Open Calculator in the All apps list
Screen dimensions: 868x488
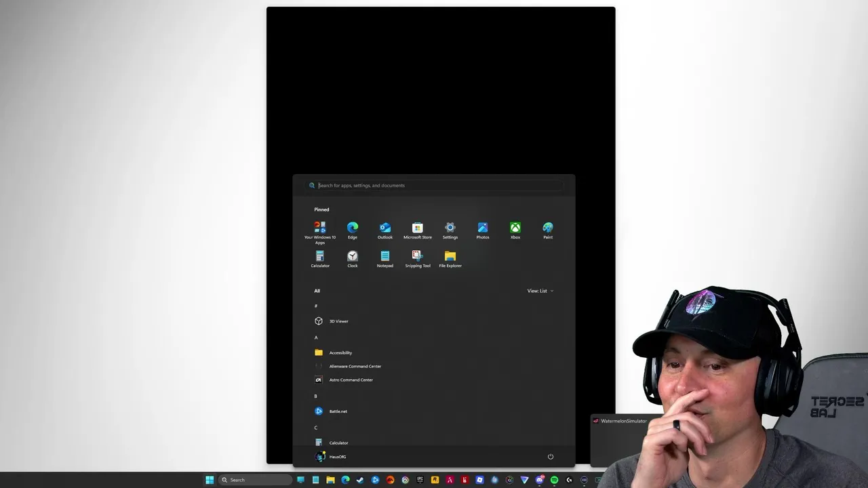coord(332,443)
